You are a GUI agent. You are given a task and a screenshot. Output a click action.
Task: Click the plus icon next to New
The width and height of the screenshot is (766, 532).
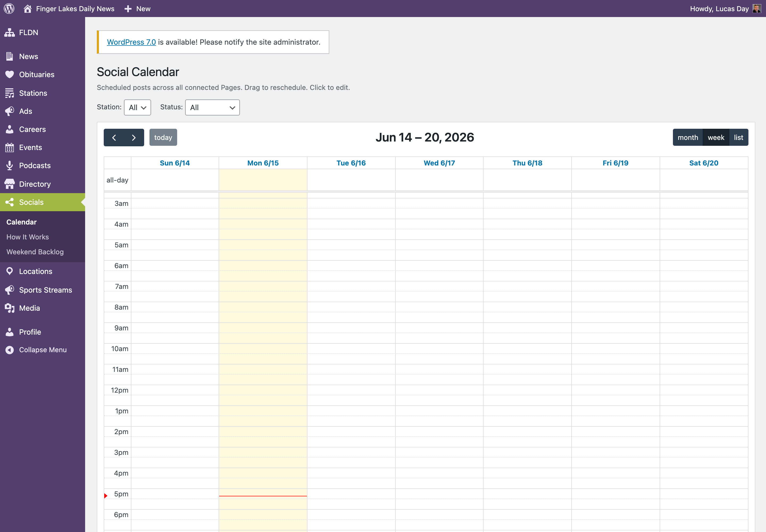pyautogui.click(x=128, y=9)
